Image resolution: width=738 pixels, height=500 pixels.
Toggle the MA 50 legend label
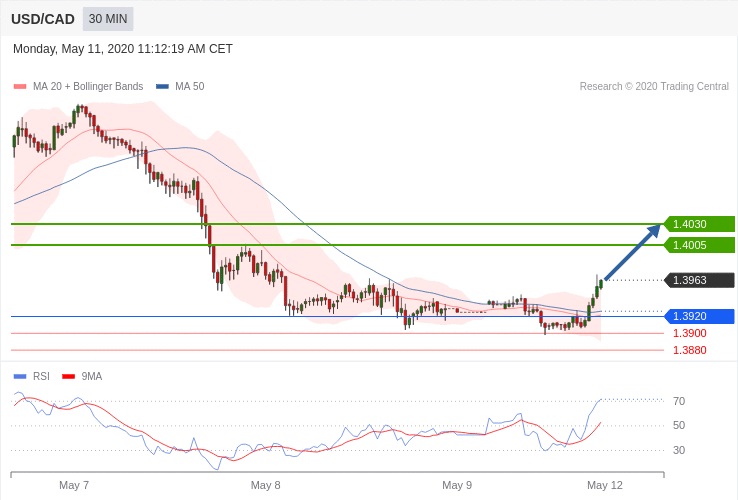coord(189,87)
